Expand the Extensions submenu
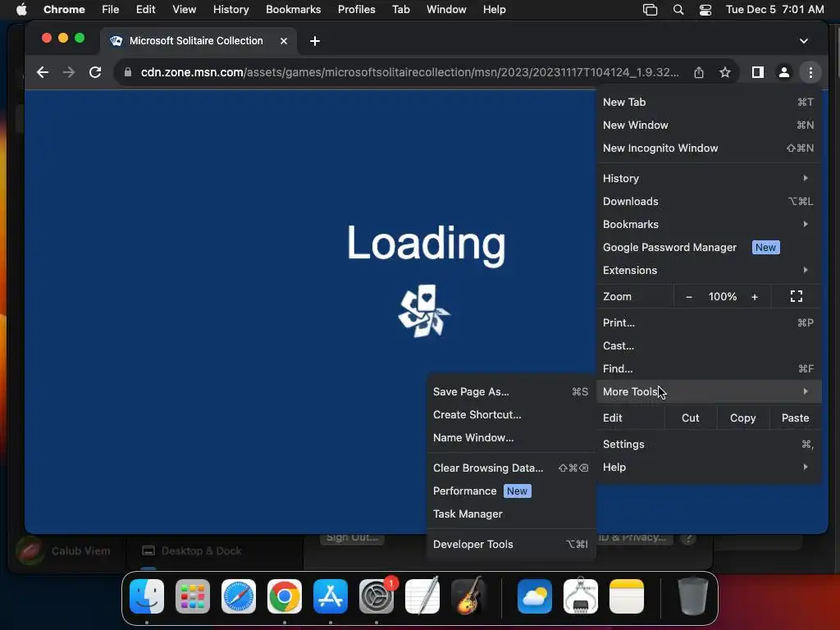840x630 pixels. [x=708, y=271]
